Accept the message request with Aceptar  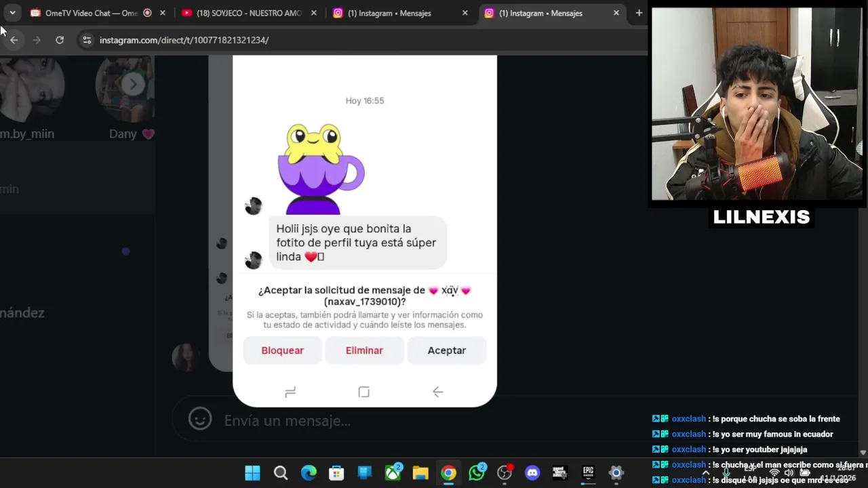click(447, 350)
